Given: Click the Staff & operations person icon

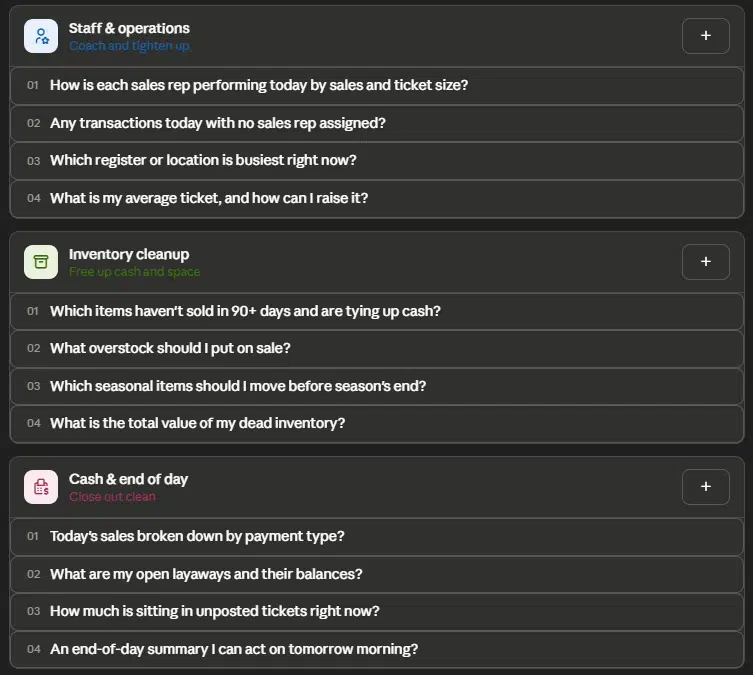Looking at the screenshot, I should tap(41, 36).
